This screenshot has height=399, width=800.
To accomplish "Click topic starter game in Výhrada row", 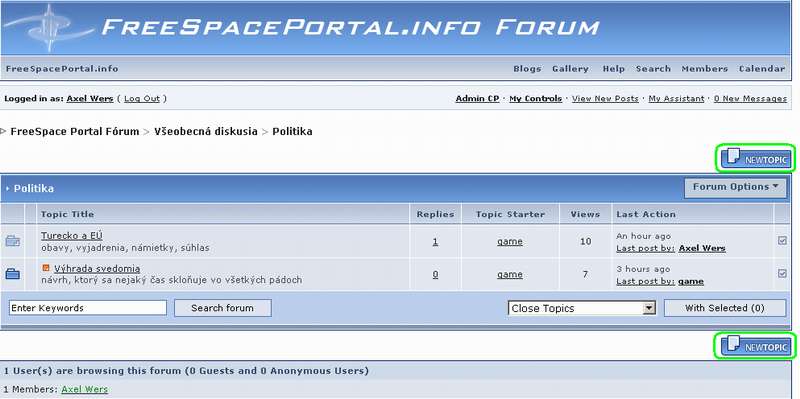I will (x=510, y=275).
